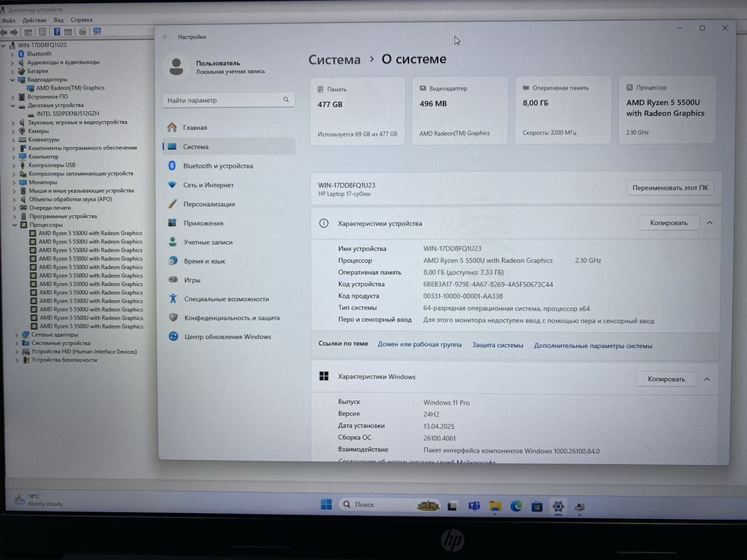Screen dimensions: 747x560
Task: Open the Вид menu in Device Manager
Action: coord(58,20)
